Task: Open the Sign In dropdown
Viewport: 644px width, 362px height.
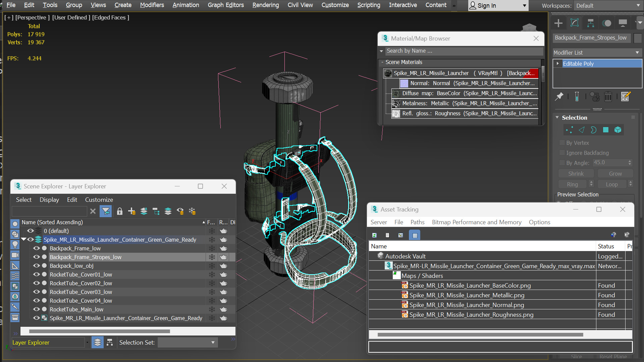Action: pyautogui.click(x=498, y=6)
